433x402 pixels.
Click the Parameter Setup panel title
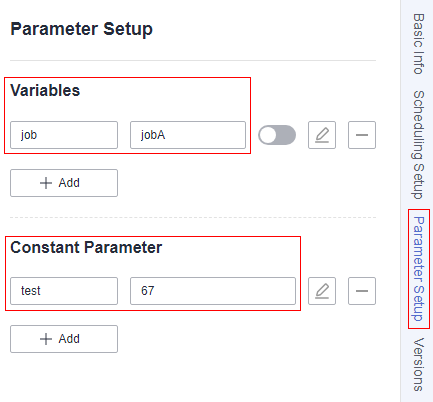[82, 29]
